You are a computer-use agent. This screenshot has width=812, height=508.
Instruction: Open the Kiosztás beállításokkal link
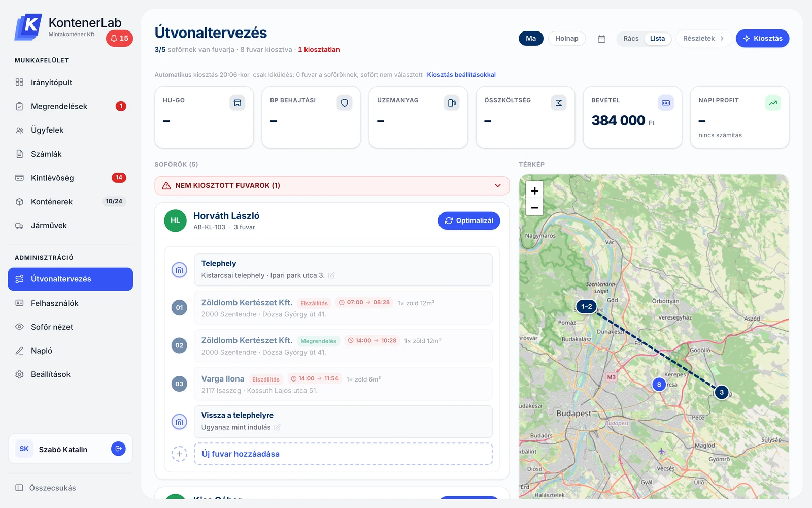[461, 75]
